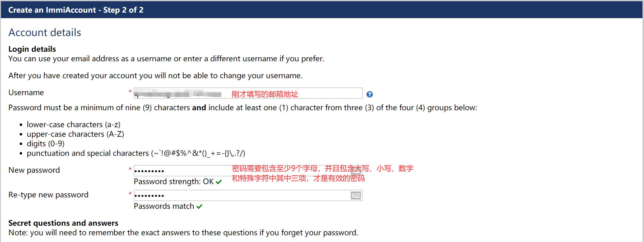
Task: Select the page header Create an ImmiAccount
Action: pyautogui.click(x=75, y=10)
